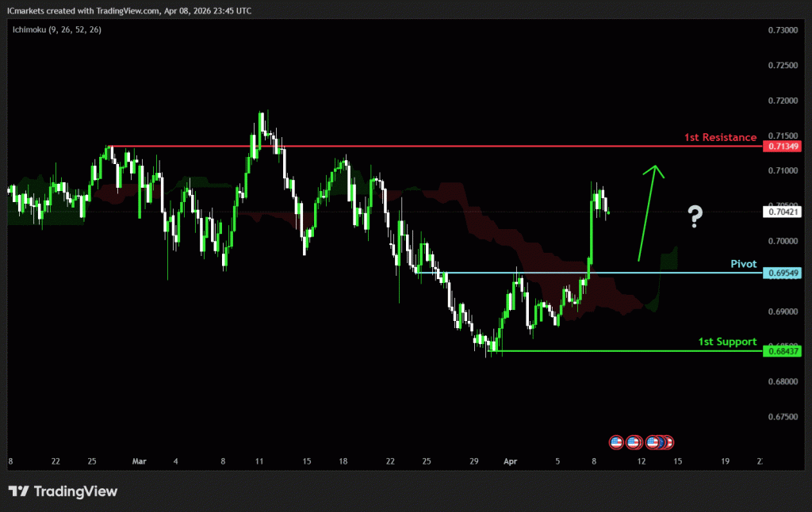Click the 0.72000 price axis level

point(783,101)
